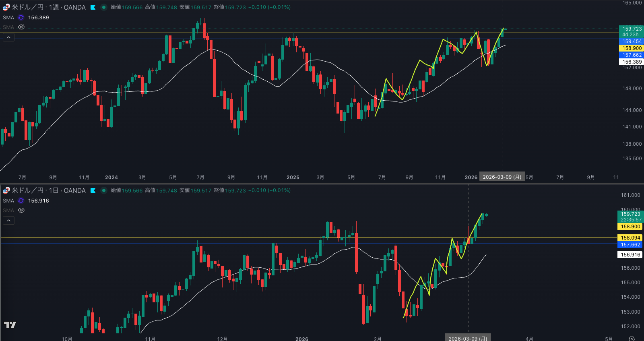
Task: Open symbol search from weekly 米ドル/円 title
Action: [48, 7]
